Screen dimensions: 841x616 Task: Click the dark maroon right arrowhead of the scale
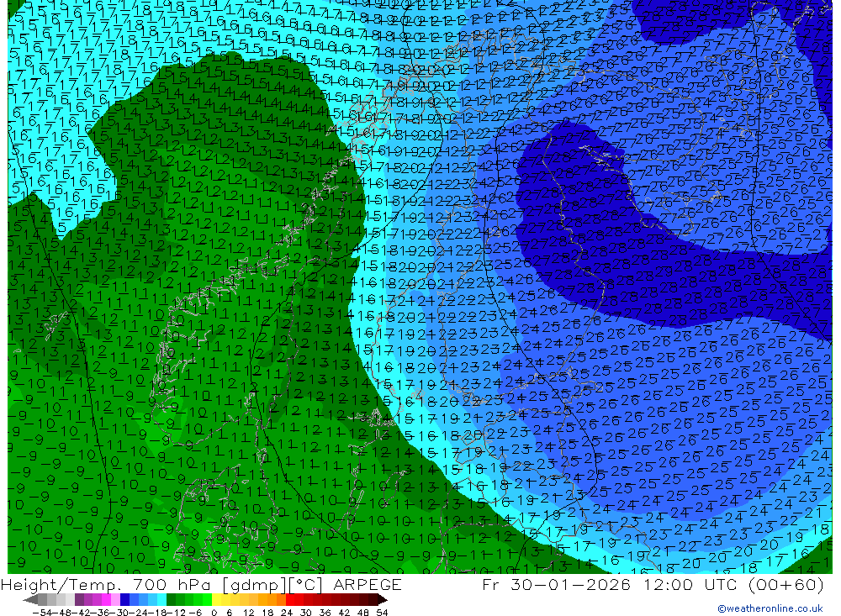coord(383,599)
